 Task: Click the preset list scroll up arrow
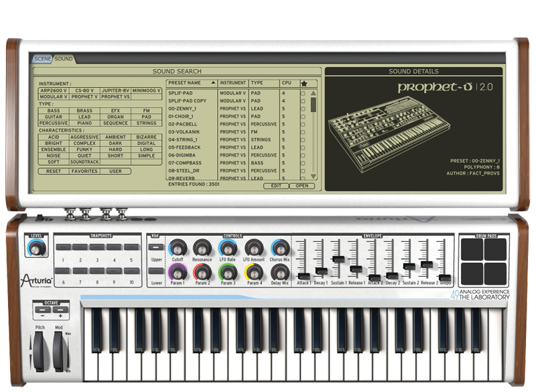coord(313,93)
